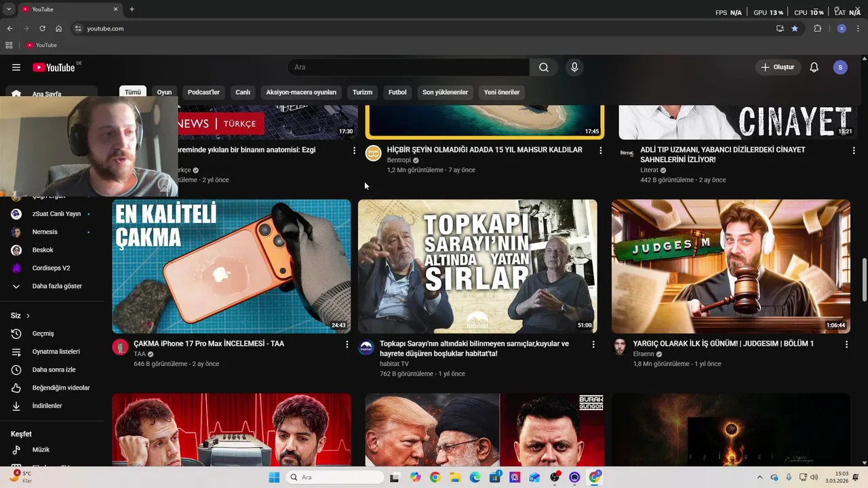Select the Podcast'ler filter chip
The height and width of the screenshot is (488, 868).
[203, 92]
